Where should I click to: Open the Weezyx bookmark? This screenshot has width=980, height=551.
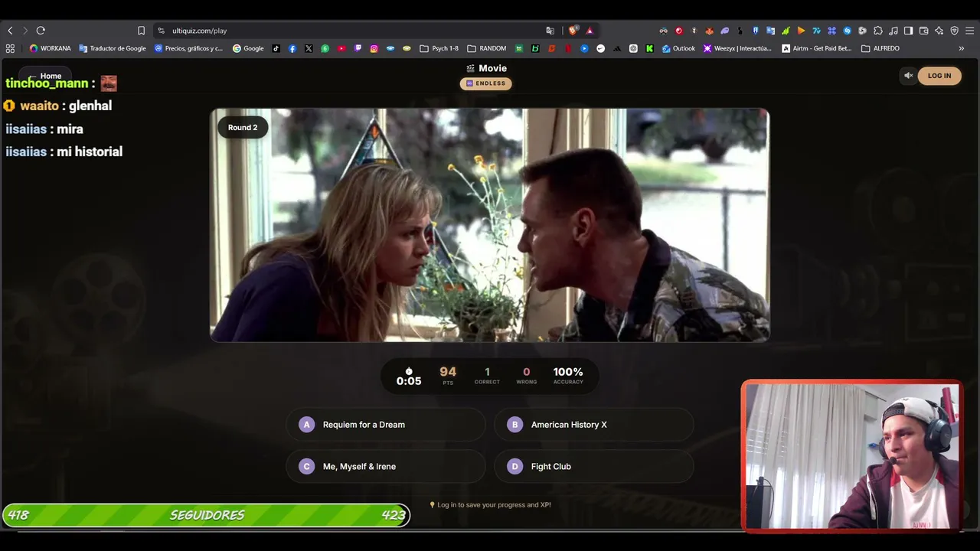[737, 48]
